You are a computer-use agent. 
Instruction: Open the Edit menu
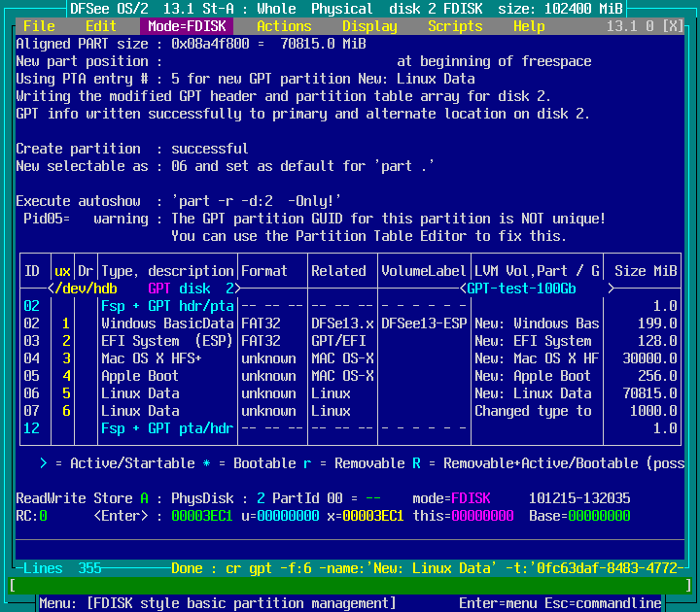[x=101, y=26]
